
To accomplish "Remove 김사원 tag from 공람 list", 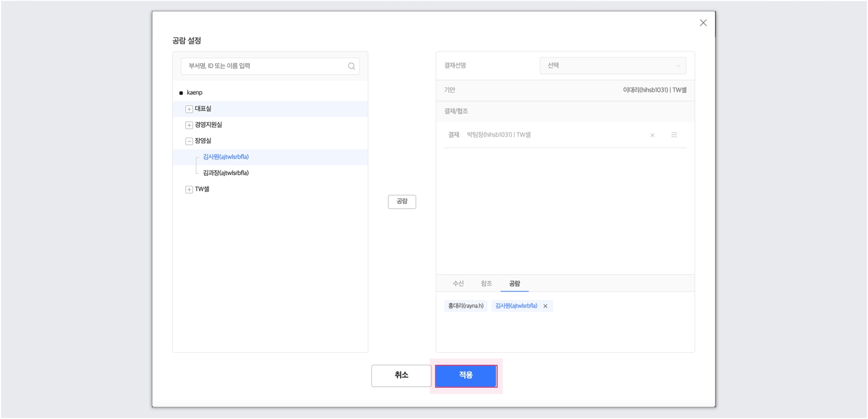I will click(x=545, y=306).
